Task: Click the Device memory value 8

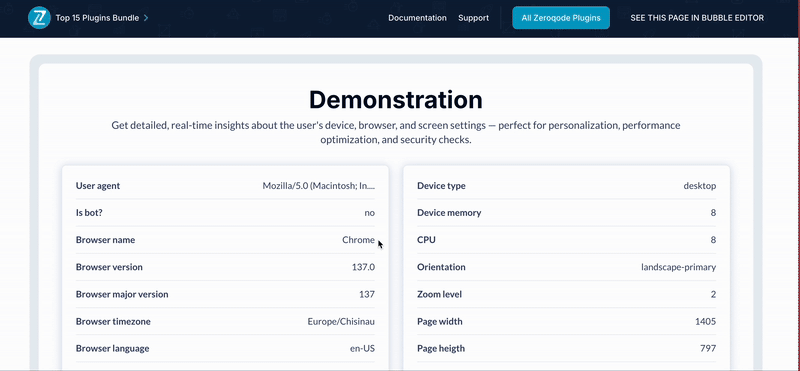Action: (x=713, y=213)
